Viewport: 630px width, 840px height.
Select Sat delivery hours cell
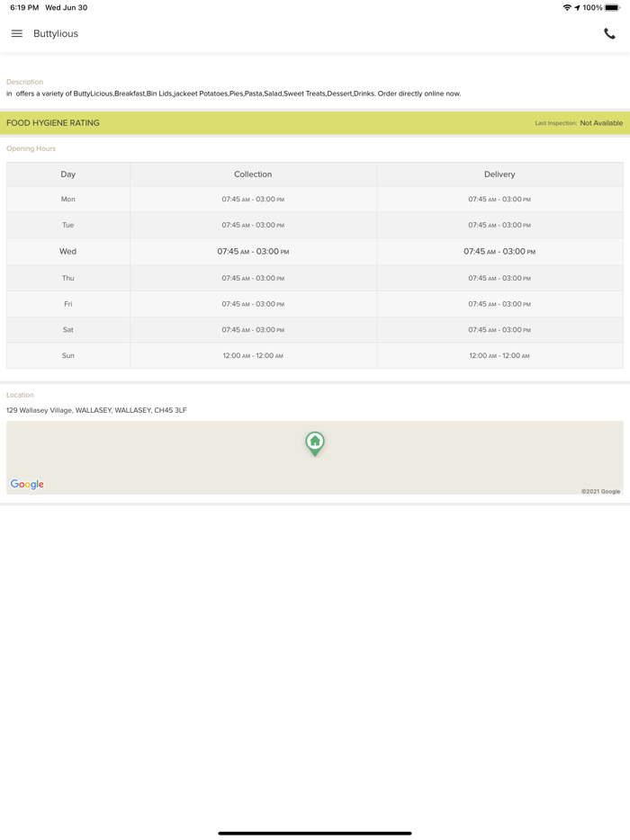coord(499,329)
